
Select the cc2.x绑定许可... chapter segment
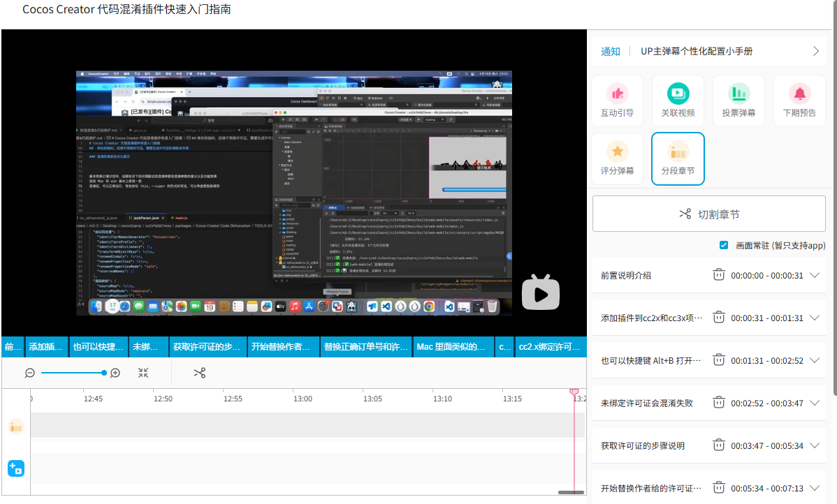pyautogui.click(x=551, y=347)
